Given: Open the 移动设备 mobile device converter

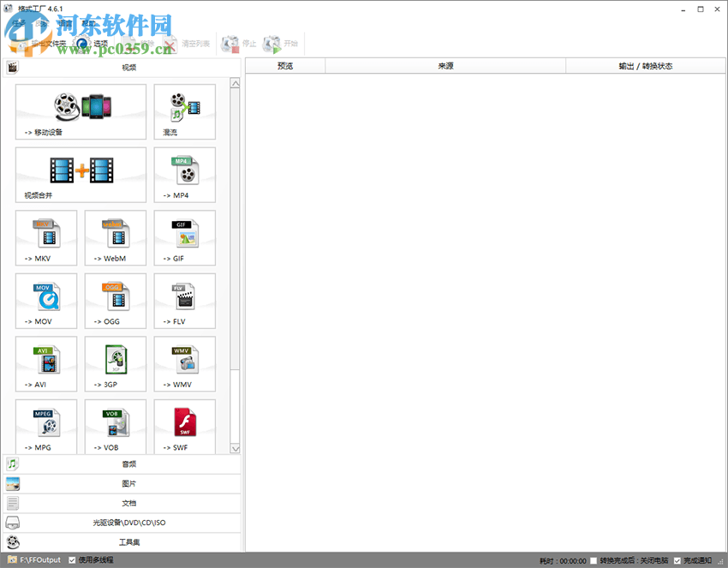Looking at the screenshot, I should click(x=81, y=111).
